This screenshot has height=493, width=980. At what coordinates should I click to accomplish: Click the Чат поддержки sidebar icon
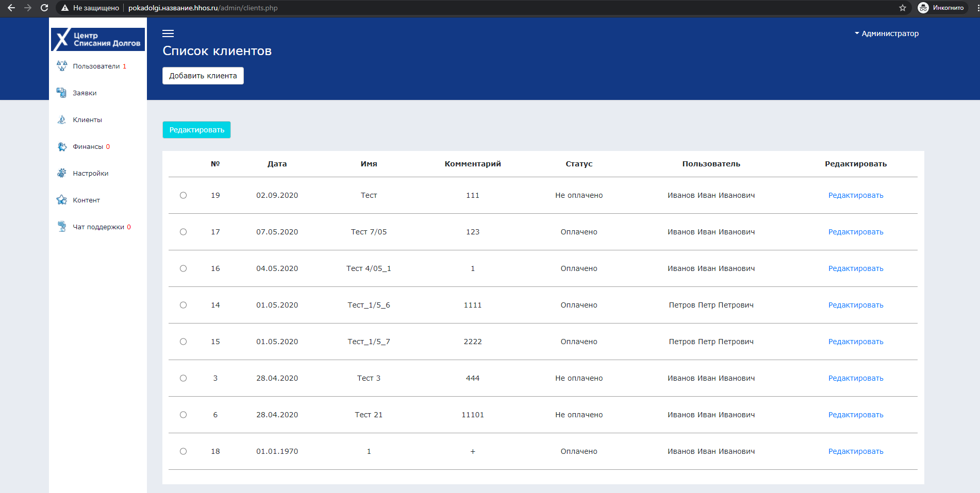point(62,227)
